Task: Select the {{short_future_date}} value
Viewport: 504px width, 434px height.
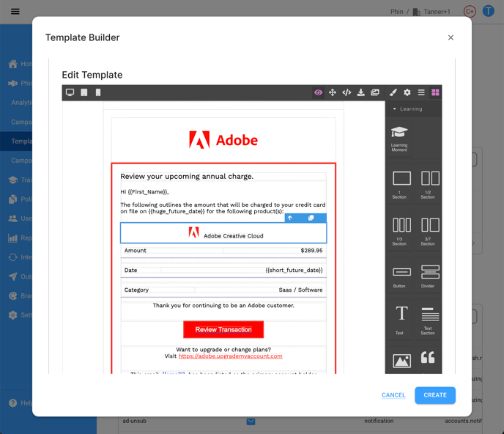Action: (294, 271)
